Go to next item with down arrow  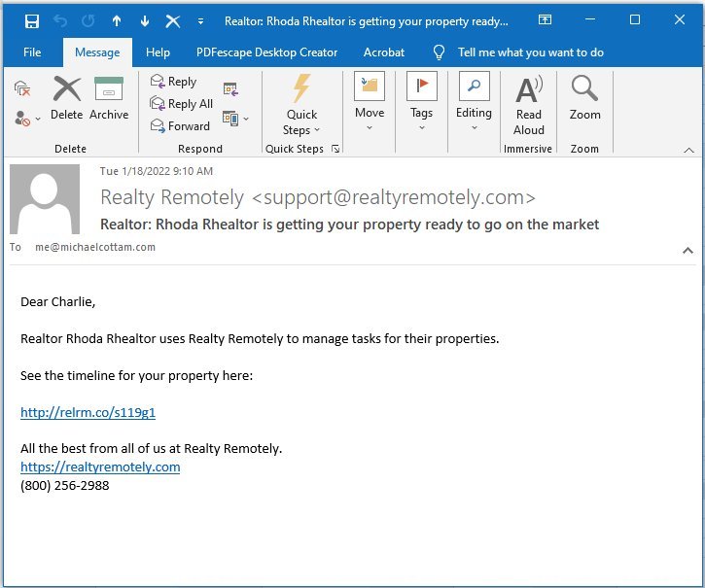[144, 20]
